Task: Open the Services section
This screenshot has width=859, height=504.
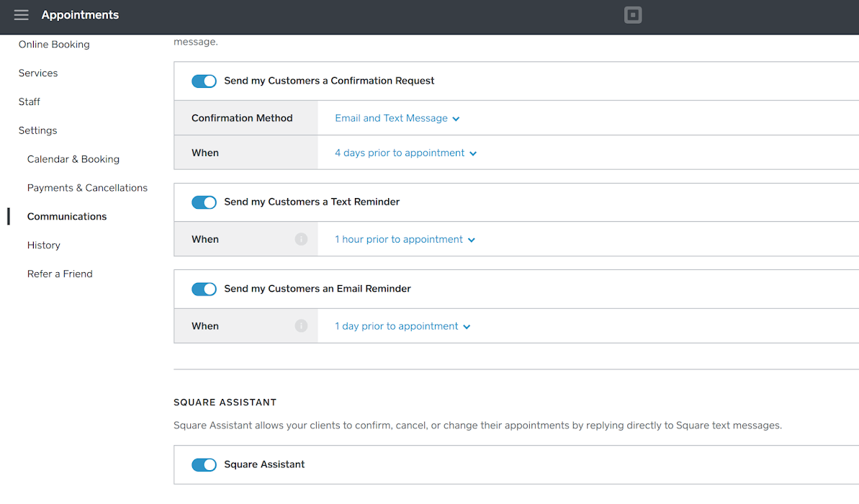Action: tap(37, 73)
